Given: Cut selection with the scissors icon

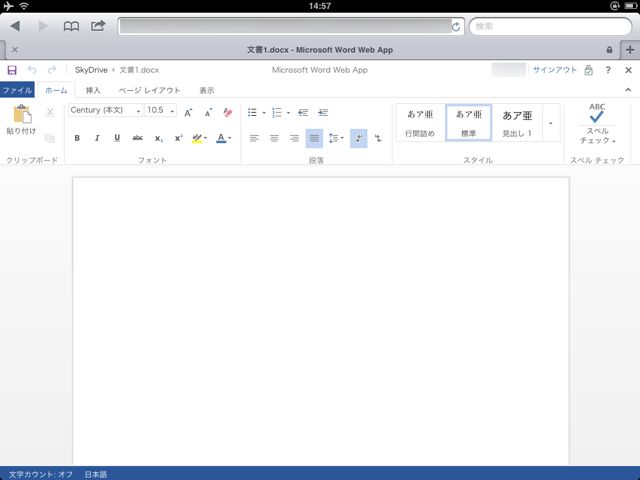Looking at the screenshot, I should click(50, 112).
